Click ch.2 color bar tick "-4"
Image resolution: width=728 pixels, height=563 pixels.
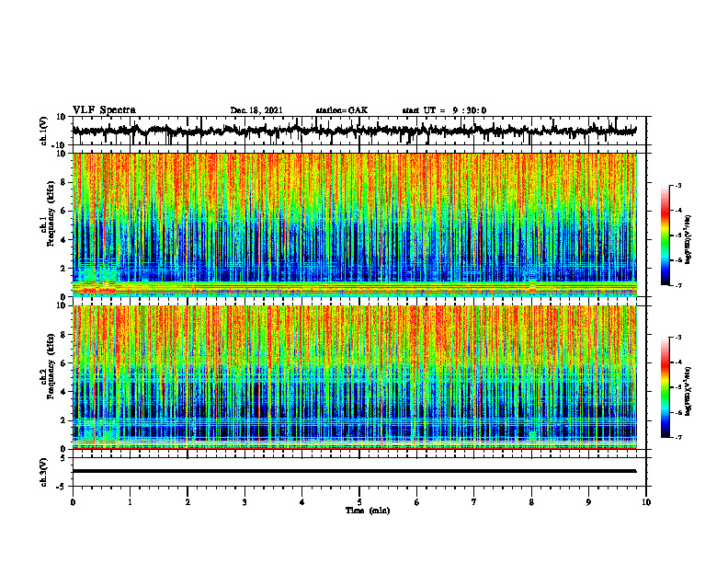pyautogui.click(x=678, y=362)
